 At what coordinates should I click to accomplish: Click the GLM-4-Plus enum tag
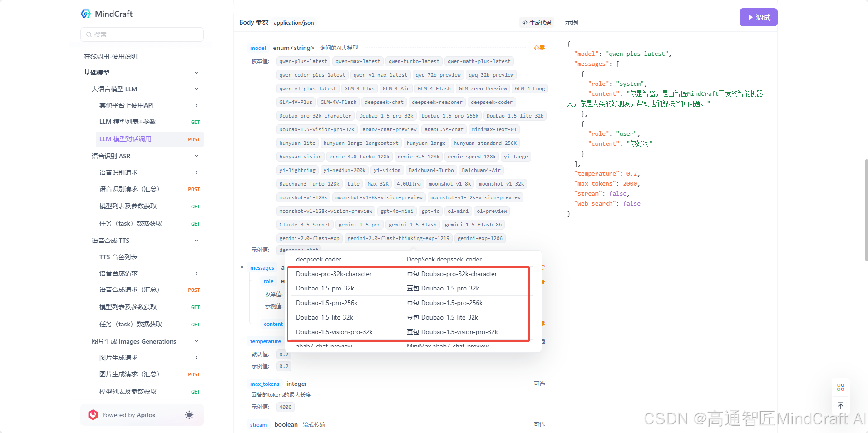point(359,89)
